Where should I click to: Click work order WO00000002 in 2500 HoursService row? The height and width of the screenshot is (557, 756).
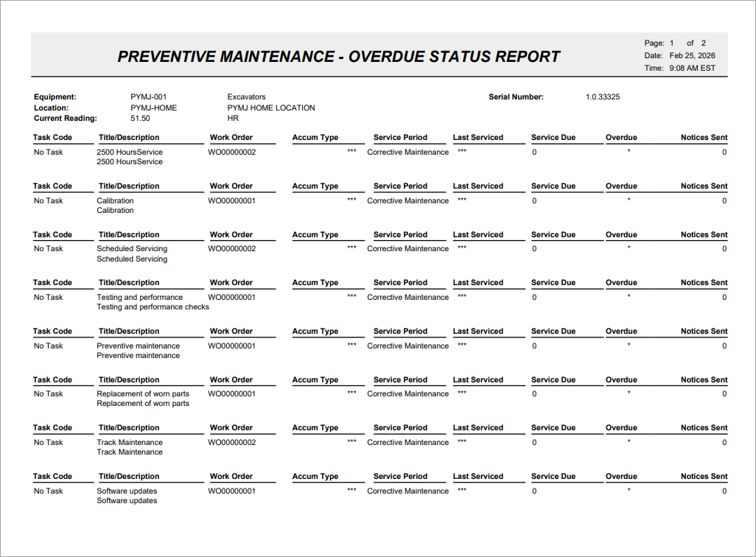[231, 152]
